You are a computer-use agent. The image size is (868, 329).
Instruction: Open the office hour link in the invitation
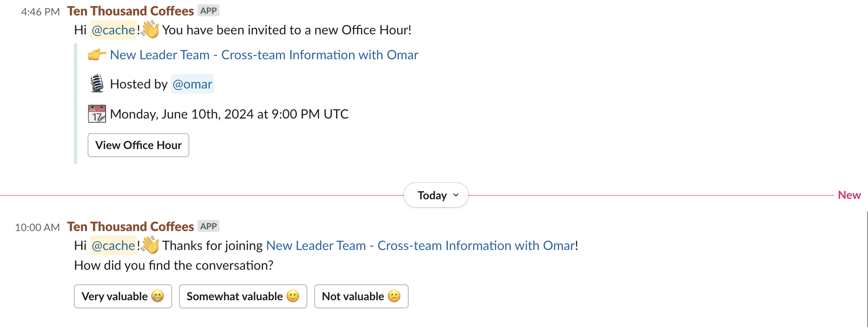(264, 55)
